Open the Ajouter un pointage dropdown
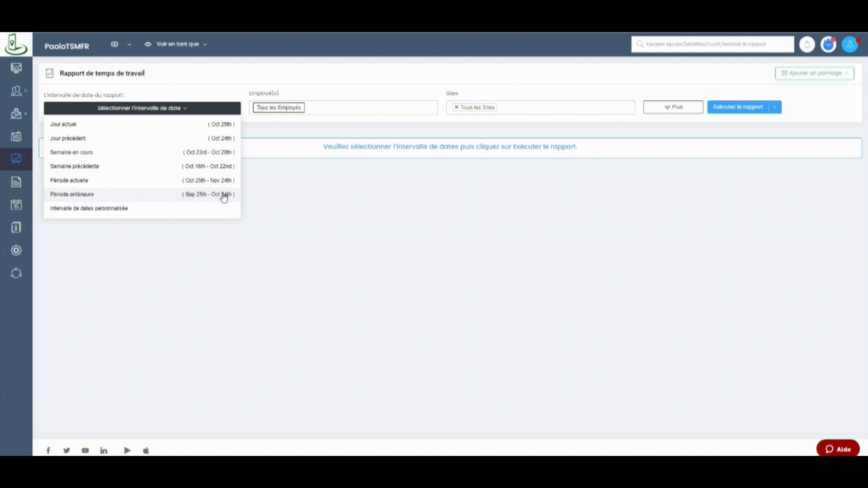868x488 pixels. point(814,73)
